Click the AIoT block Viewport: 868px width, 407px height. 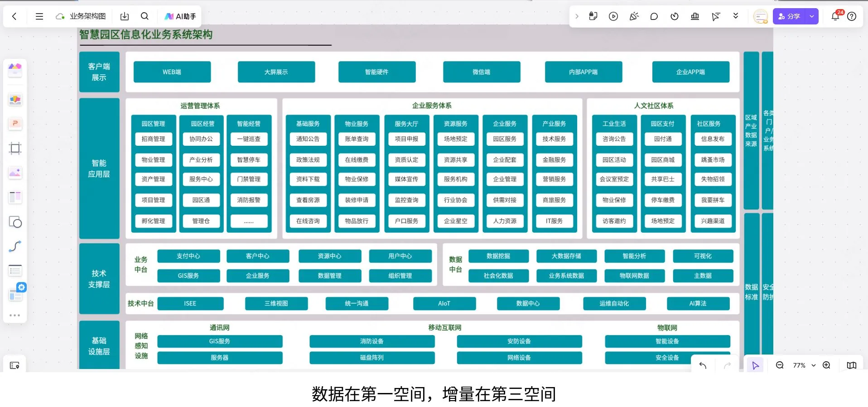[444, 304]
